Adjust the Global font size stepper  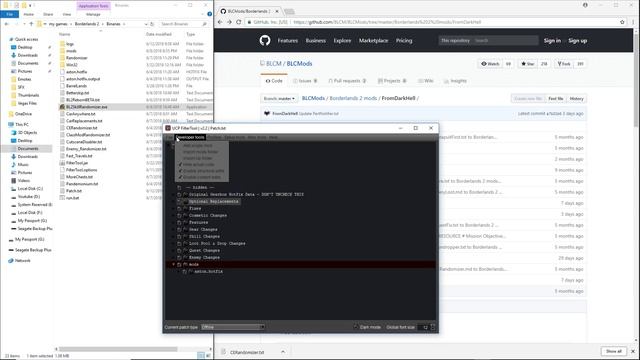tap(433, 327)
